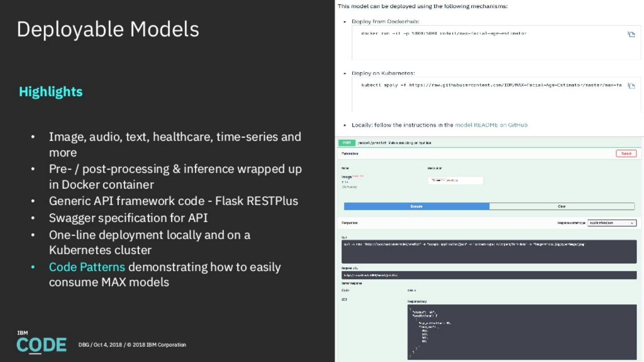Click the kubectl apply command text
This screenshot has width=644, height=362.
click(x=491, y=85)
